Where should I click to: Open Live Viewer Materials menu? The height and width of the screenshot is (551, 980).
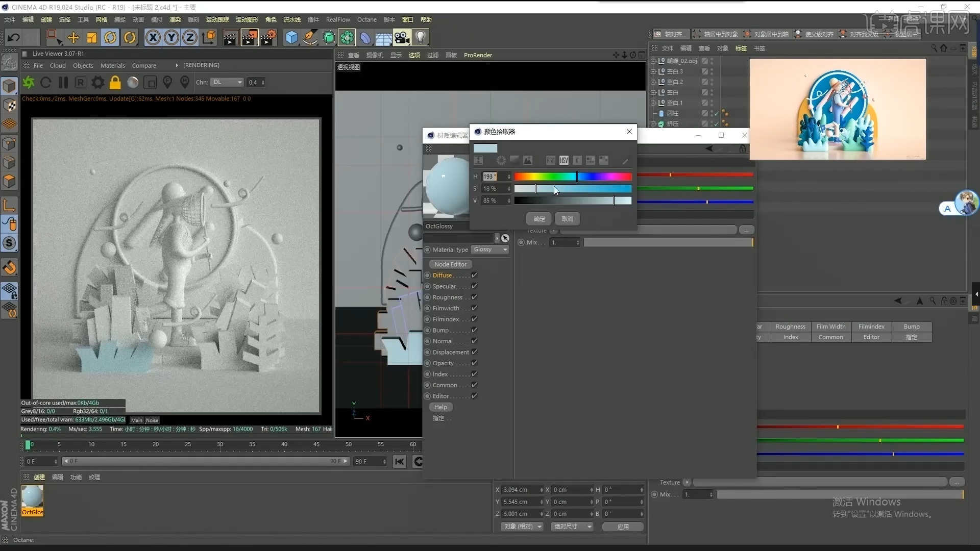(113, 65)
